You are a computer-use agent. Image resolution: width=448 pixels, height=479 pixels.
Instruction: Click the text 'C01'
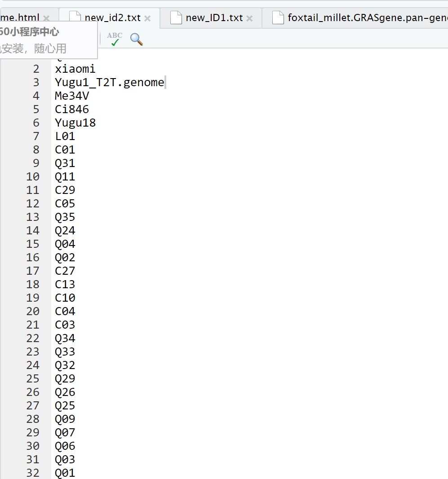65,149
